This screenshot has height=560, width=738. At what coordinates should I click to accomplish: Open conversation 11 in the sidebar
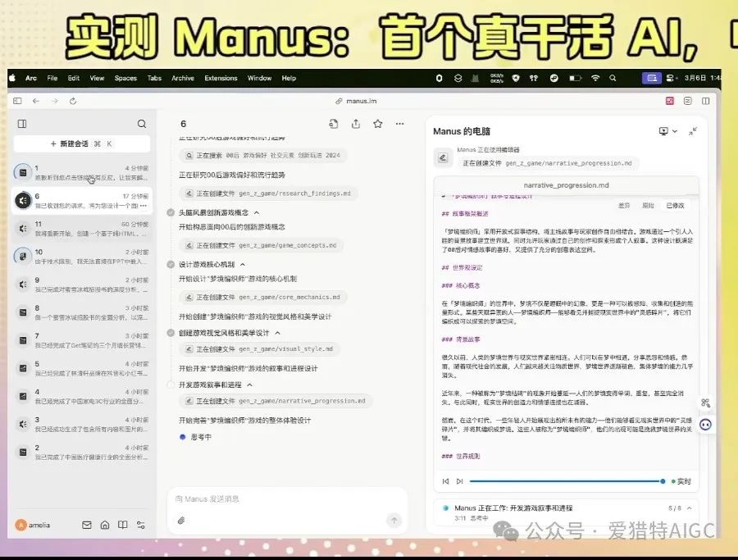(82, 229)
